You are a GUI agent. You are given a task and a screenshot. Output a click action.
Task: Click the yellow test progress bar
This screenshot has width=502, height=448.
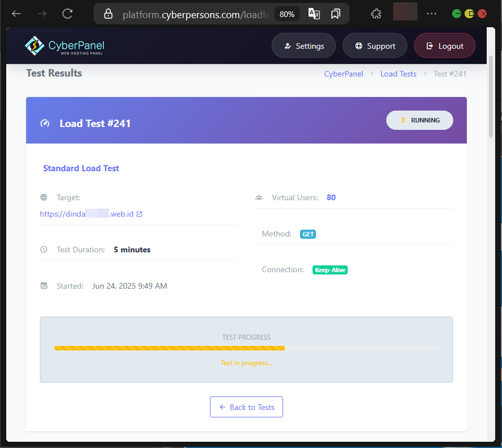(170, 348)
